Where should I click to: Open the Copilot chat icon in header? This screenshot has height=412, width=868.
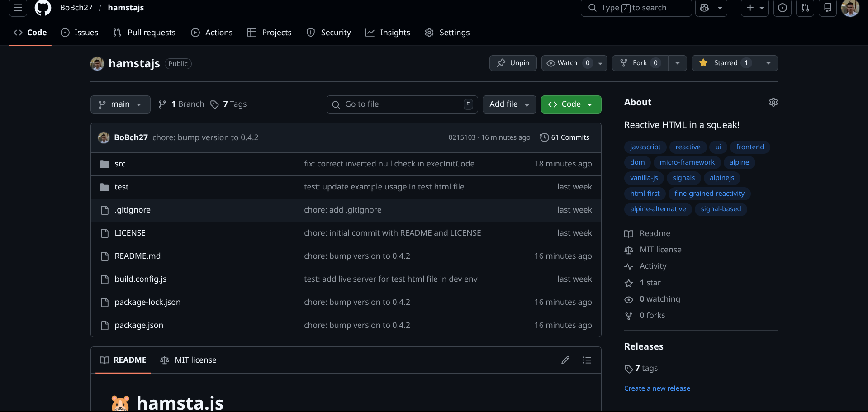click(x=704, y=8)
